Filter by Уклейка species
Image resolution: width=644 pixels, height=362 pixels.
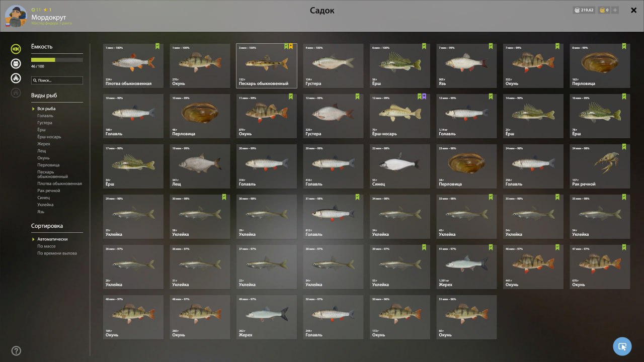tap(45, 205)
